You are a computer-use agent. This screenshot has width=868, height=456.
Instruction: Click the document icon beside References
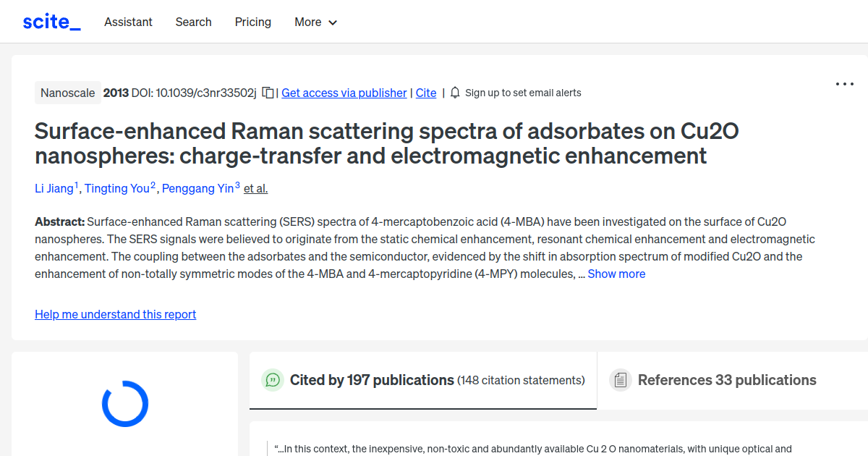(621, 380)
